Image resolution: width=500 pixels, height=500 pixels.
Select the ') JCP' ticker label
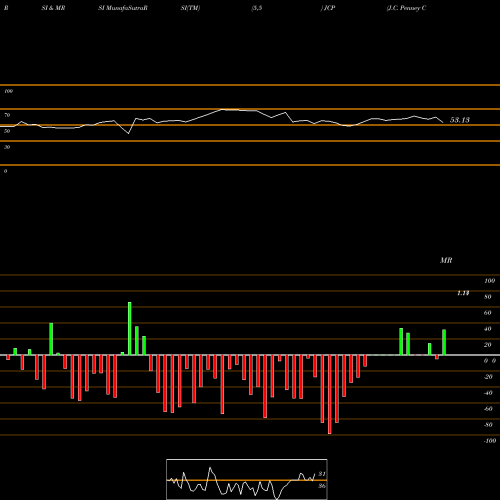click(328, 8)
